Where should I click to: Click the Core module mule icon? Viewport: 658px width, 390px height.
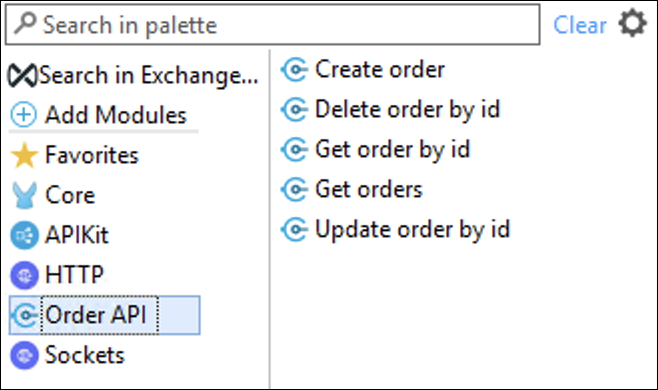tap(24, 195)
